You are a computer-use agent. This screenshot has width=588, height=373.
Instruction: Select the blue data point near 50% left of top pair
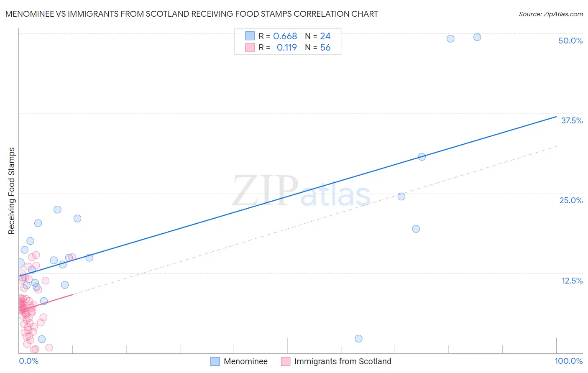[450, 38]
